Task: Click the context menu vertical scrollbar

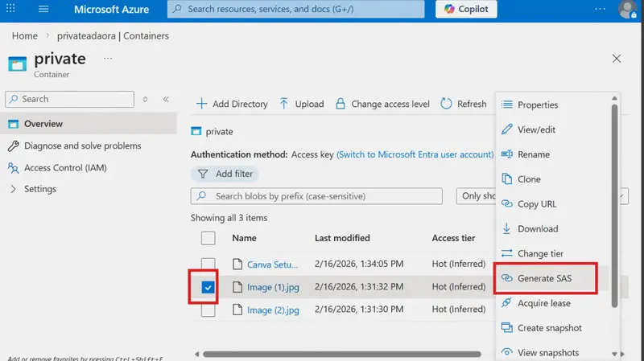Action: point(614,205)
